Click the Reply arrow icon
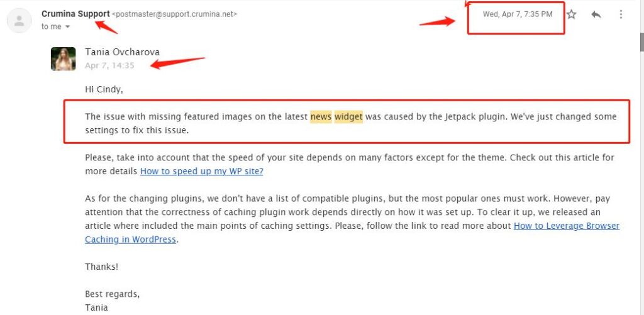 (x=596, y=14)
